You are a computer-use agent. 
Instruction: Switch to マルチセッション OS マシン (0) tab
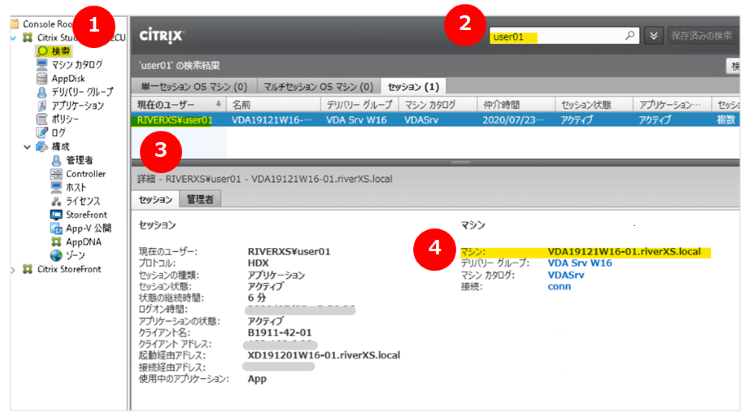[319, 87]
